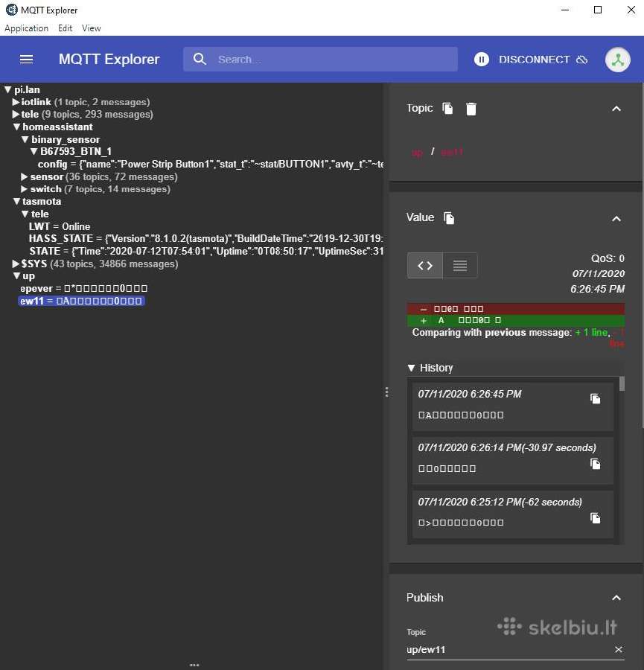
Task: Click the QoS: 0 label
Action: [608, 258]
